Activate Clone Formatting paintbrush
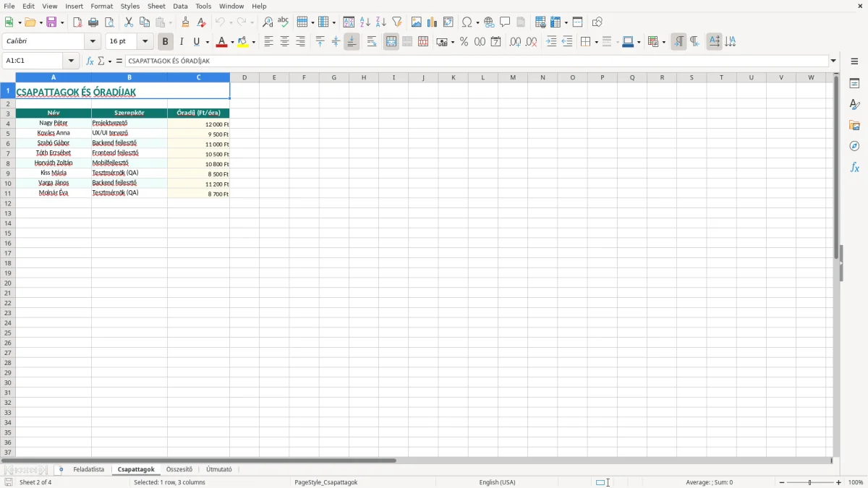Image resolution: width=868 pixels, height=488 pixels. pos(186,22)
